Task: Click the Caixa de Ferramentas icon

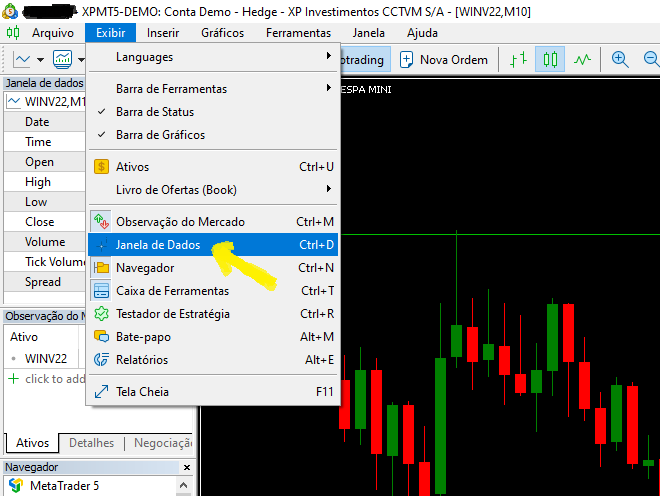Action: click(101, 291)
